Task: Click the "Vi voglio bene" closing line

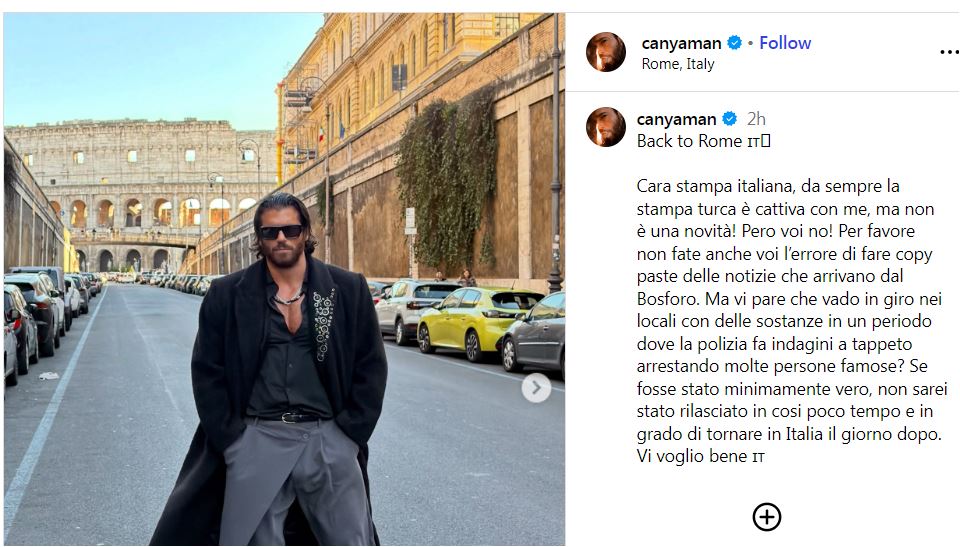Action: pos(700,456)
